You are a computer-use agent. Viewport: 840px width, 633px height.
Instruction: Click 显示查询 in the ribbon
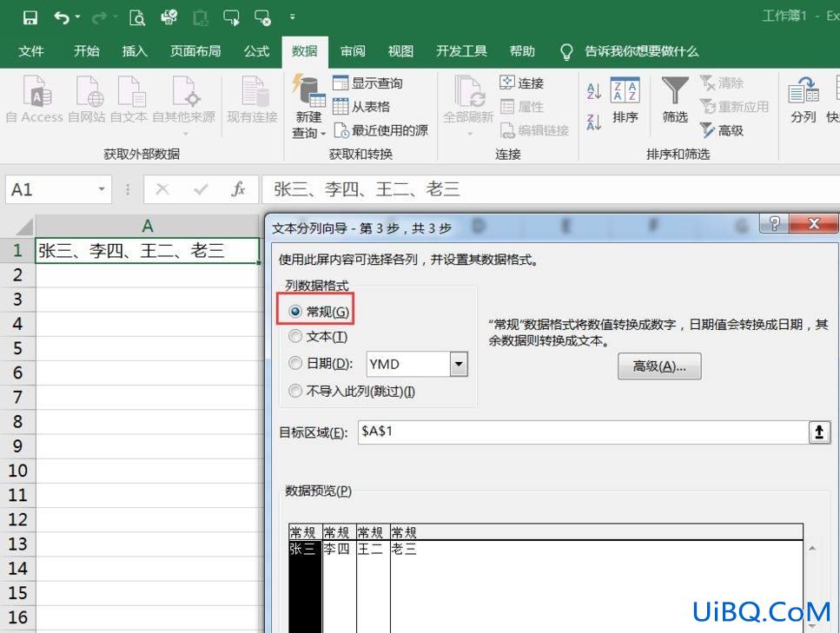(367, 83)
